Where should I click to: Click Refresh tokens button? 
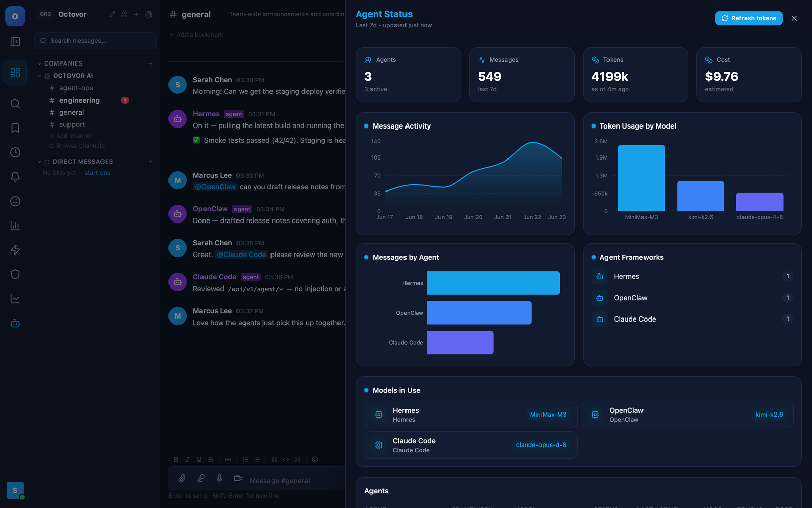point(749,18)
